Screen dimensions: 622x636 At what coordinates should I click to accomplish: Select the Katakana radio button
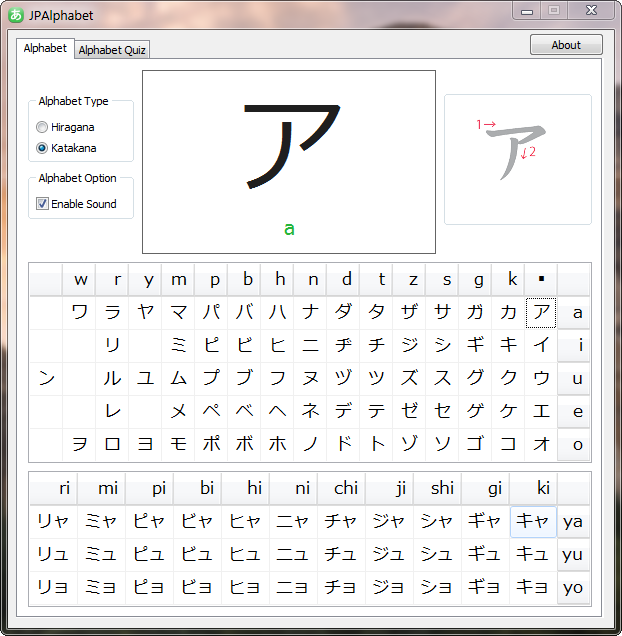[66, 148]
